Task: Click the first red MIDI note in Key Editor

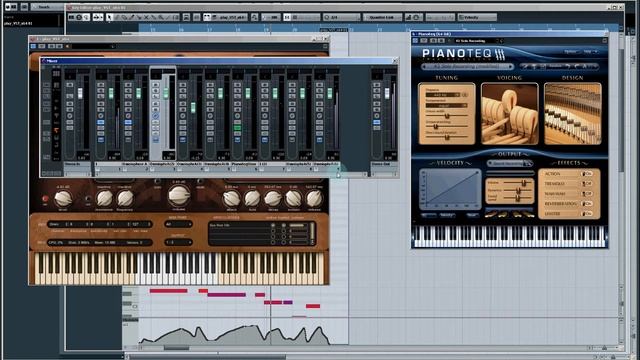Action: click(169, 291)
